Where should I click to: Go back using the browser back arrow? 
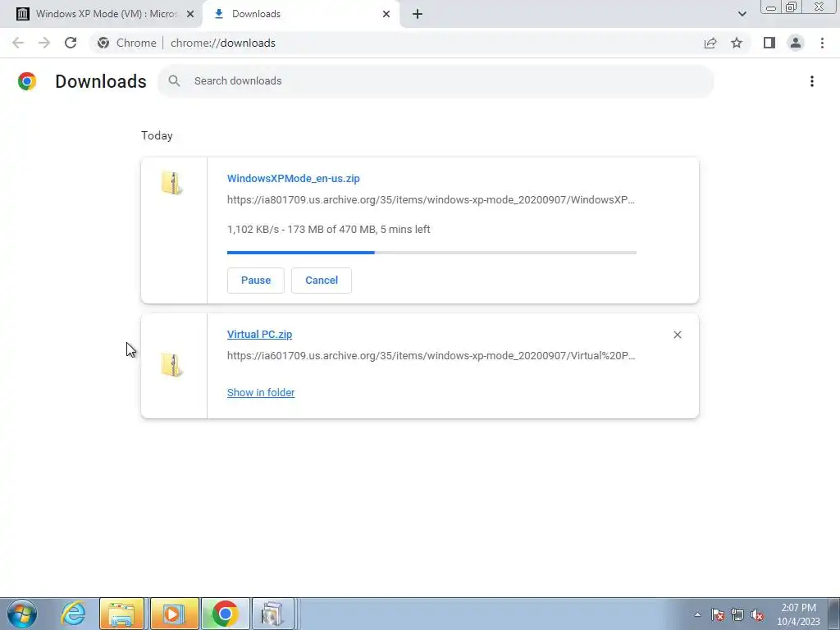[x=18, y=43]
